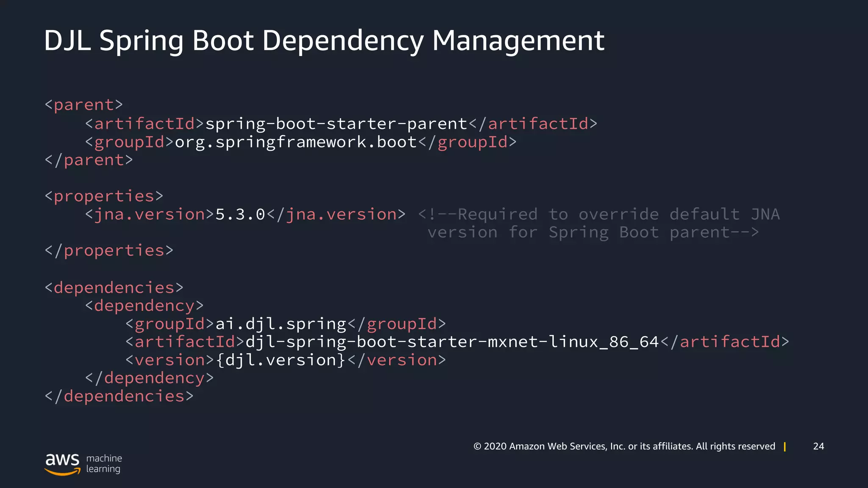Click 'djl-spring-boot-starter-mxnet-linux_86_64' artifactId value
The image size is (868, 488).
(x=452, y=342)
